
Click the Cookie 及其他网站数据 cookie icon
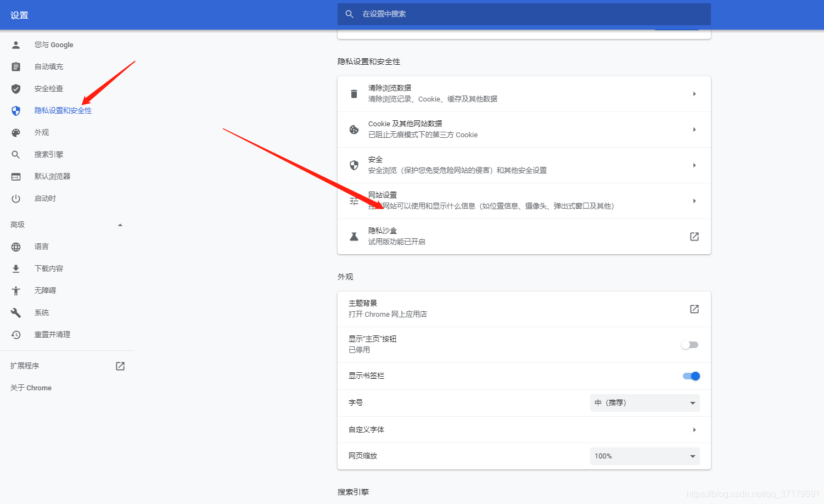354,130
